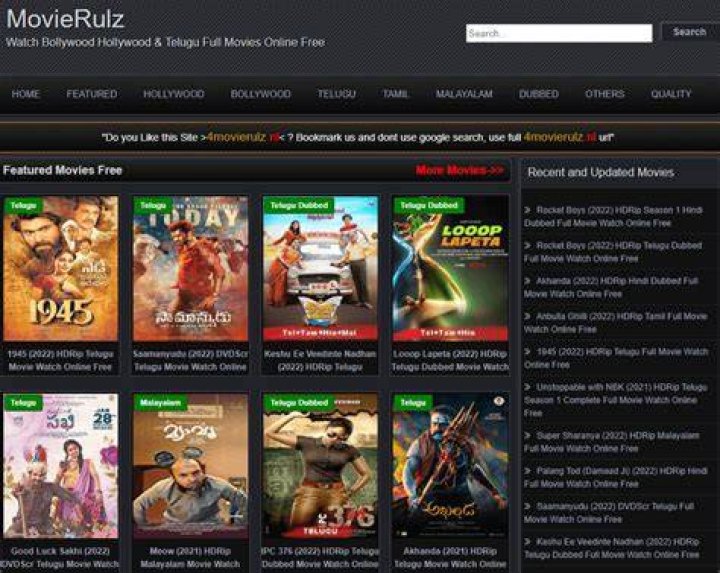720x573 pixels.
Task: Open the Looop Lapeta poster thumbnail
Action: 450,269
